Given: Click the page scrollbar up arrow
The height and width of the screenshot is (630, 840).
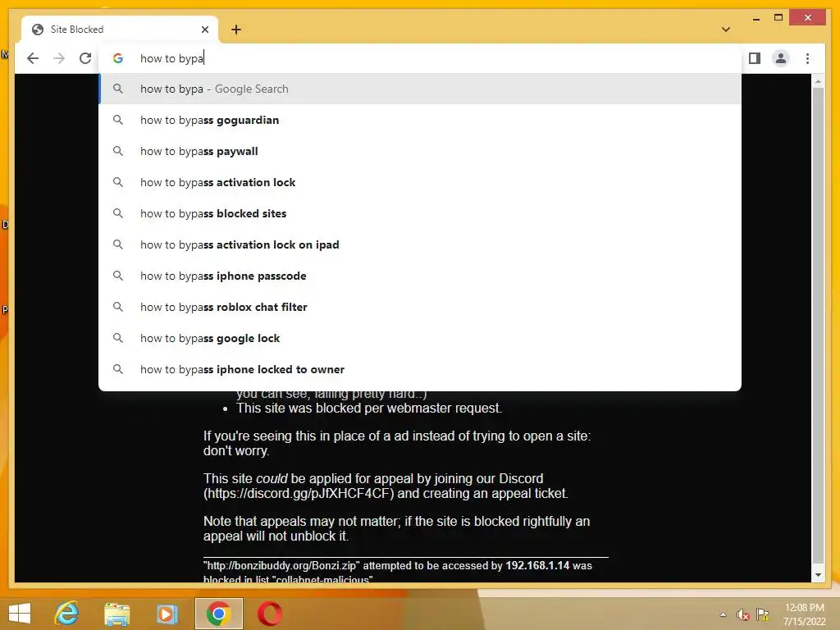Looking at the screenshot, I should (x=818, y=81).
